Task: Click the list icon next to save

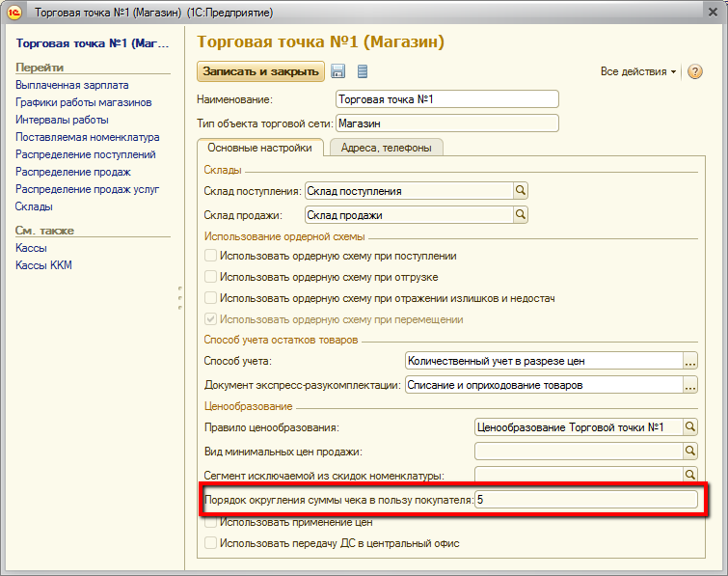Action: click(363, 71)
